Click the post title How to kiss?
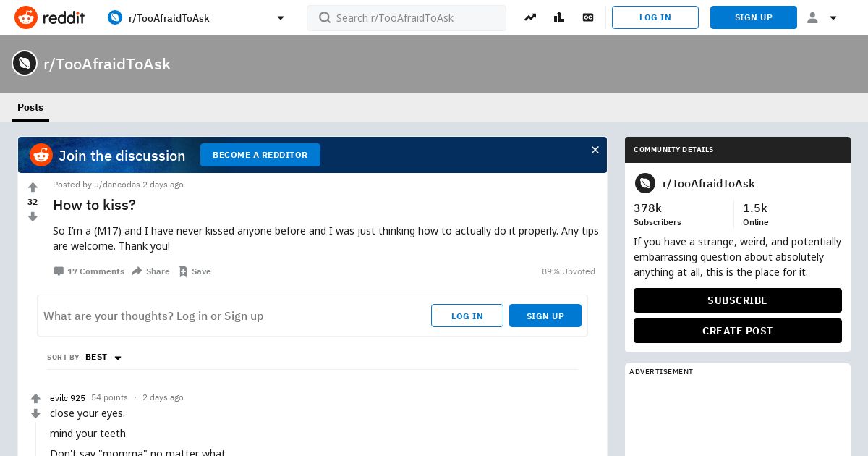Screen dimensions: 868x456 [94, 205]
